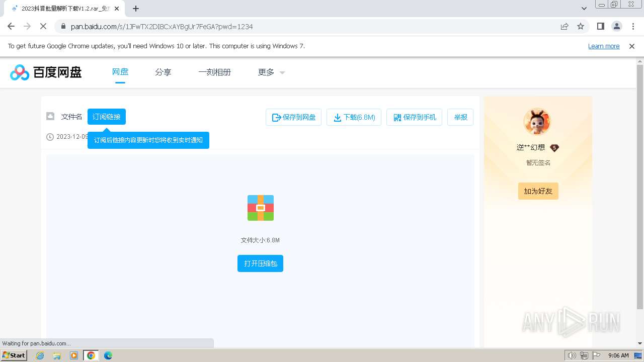The width and height of the screenshot is (644, 362).
Task: Click the uploader name 逆**幻想
Action: [531, 148]
